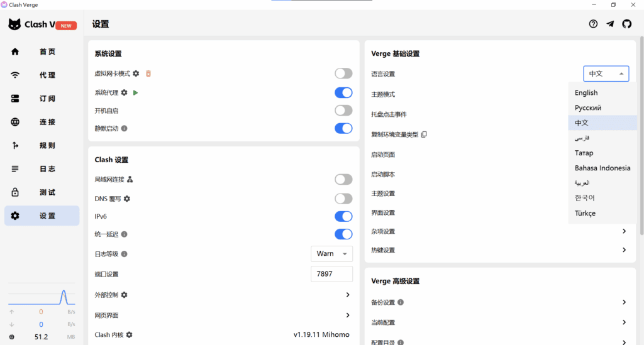This screenshot has width=644, height=345.
Task: Disable the IPv6 toggle
Action: [343, 216]
